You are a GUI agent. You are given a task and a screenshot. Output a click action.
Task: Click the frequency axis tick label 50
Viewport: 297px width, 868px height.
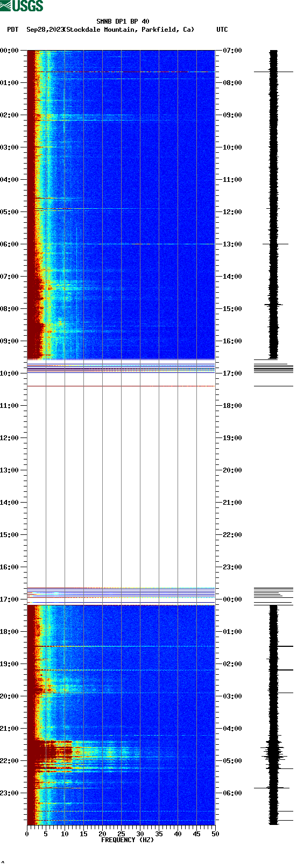pos(215,834)
